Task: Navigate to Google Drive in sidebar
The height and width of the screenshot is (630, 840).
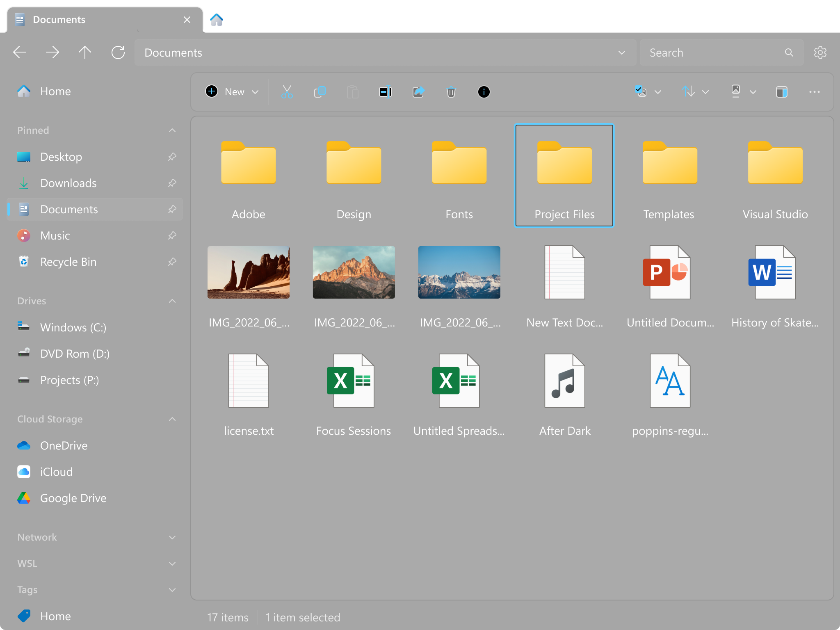Action: click(73, 498)
